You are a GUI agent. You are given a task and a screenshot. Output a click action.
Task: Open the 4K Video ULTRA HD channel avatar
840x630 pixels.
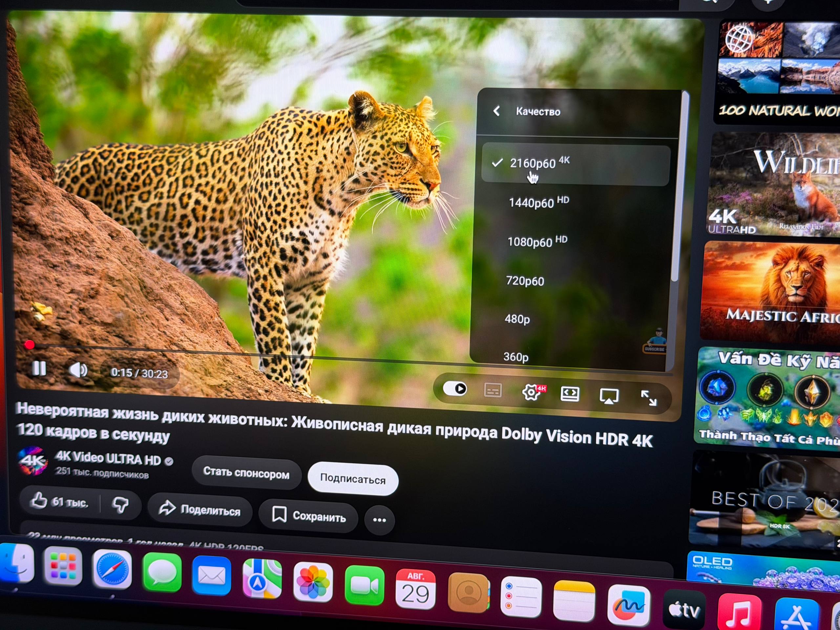(33, 461)
